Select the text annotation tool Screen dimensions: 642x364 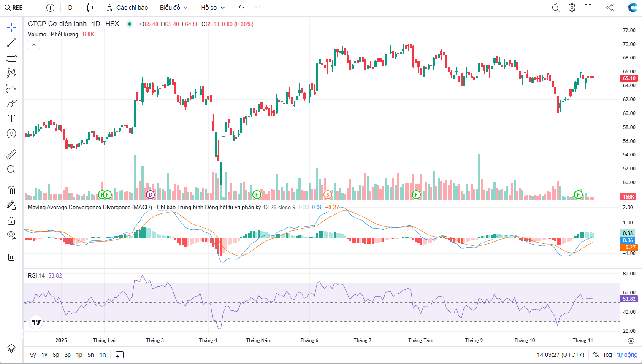11,119
